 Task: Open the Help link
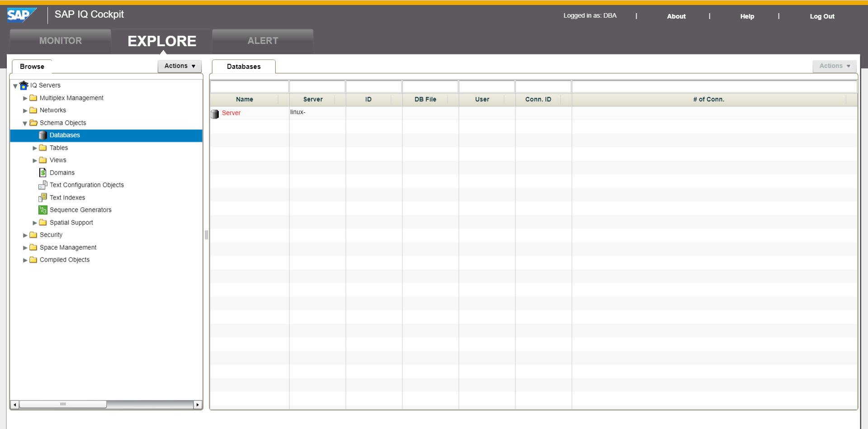point(747,16)
